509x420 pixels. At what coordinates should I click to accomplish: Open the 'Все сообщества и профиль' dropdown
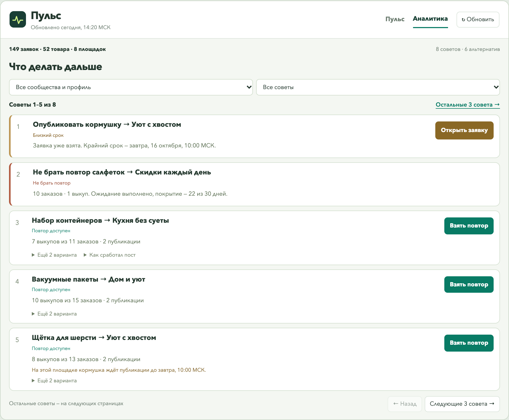pyautogui.click(x=131, y=87)
